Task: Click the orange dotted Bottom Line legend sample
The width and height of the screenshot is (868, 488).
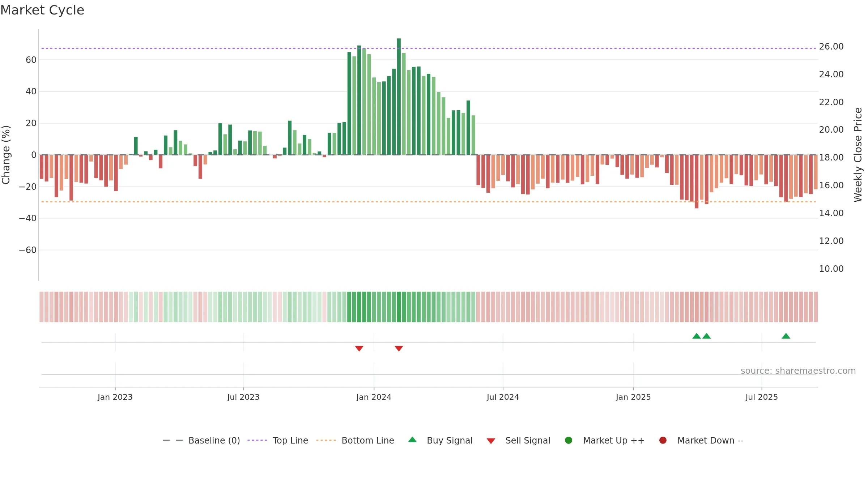Action: (x=326, y=440)
